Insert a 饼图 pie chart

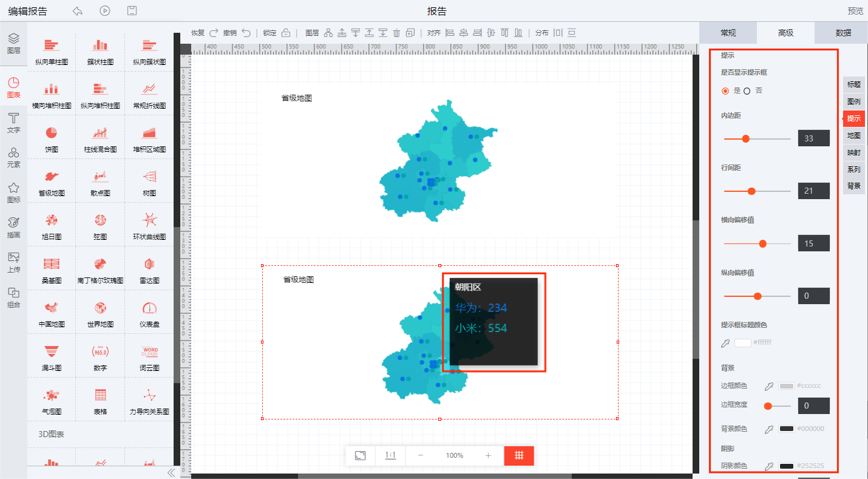click(x=52, y=138)
